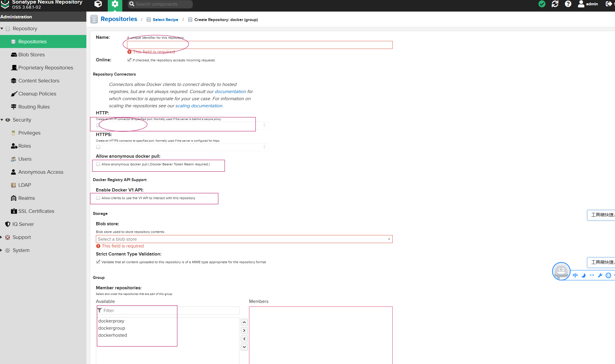Image resolution: width=615 pixels, height=364 pixels.
Task: Expand the System tree section
Action: [1, 250]
